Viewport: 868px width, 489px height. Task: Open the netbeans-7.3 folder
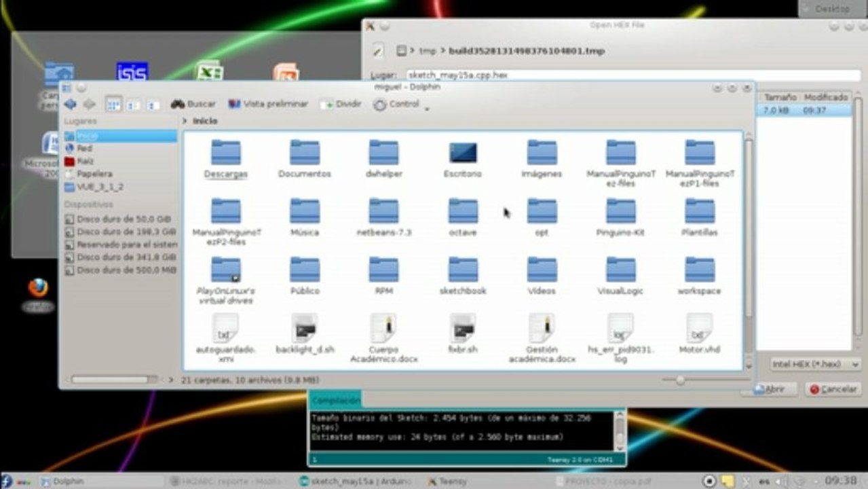pos(383,217)
